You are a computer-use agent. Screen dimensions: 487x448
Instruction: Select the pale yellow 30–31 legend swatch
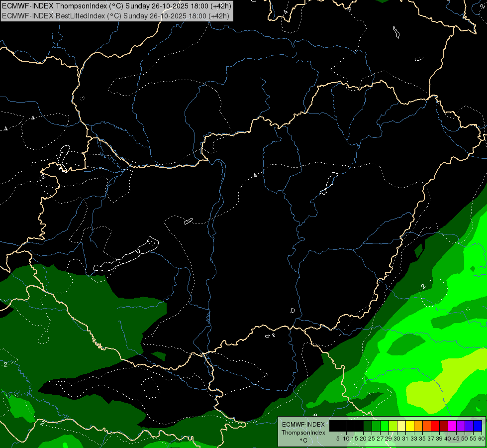click(x=401, y=426)
